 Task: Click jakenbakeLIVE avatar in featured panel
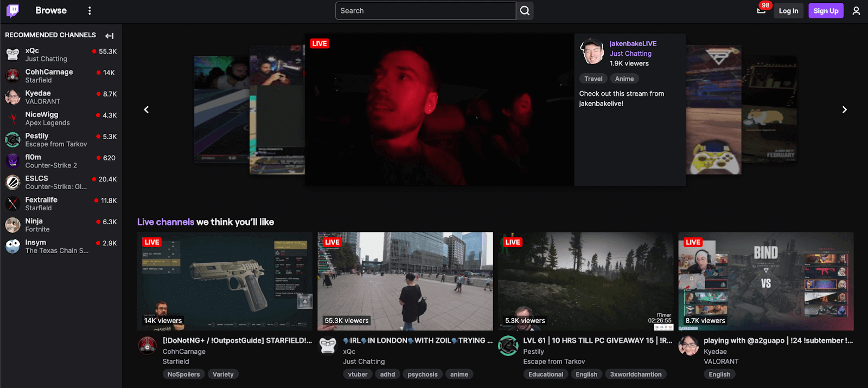click(592, 51)
